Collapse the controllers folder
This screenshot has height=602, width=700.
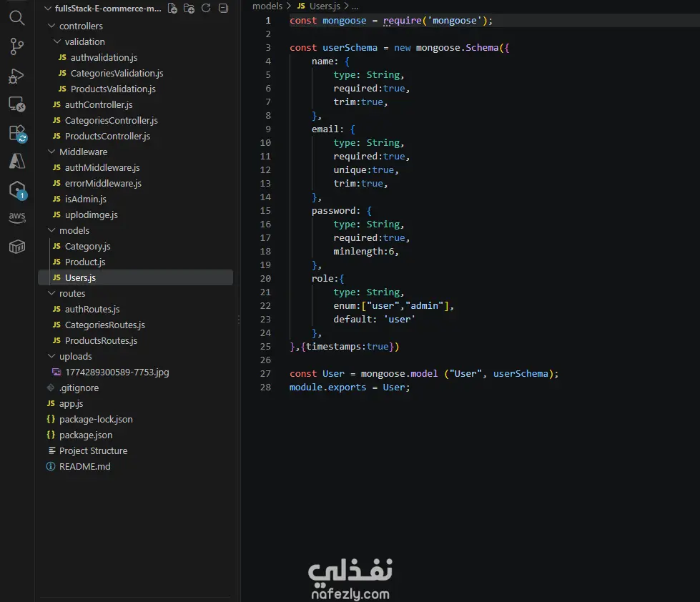coord(51,26)
